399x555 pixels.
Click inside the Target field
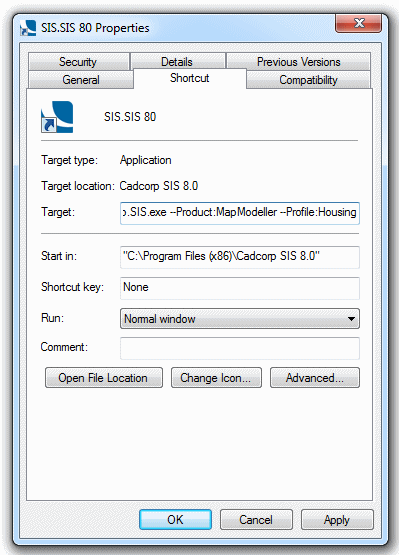pos(240,213)
